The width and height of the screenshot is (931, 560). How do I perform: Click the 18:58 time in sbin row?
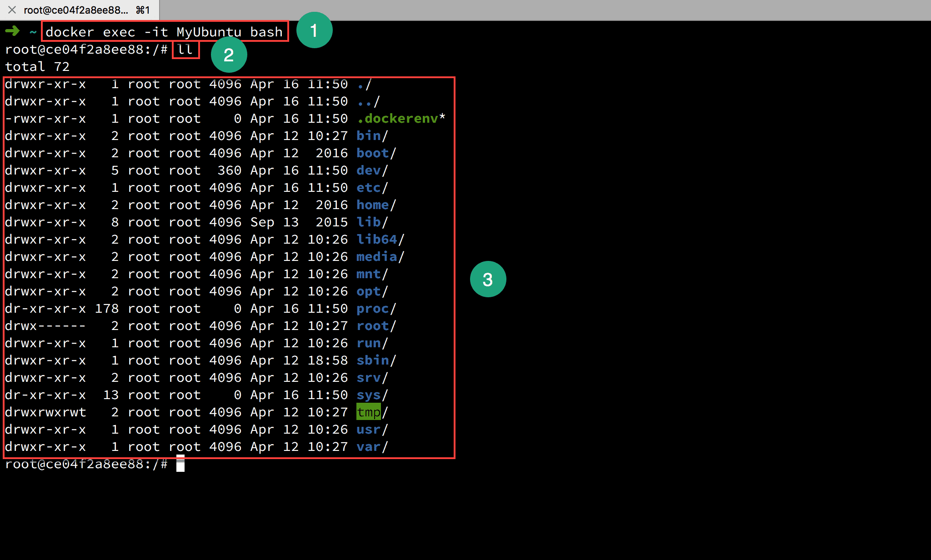click(328, 360)
